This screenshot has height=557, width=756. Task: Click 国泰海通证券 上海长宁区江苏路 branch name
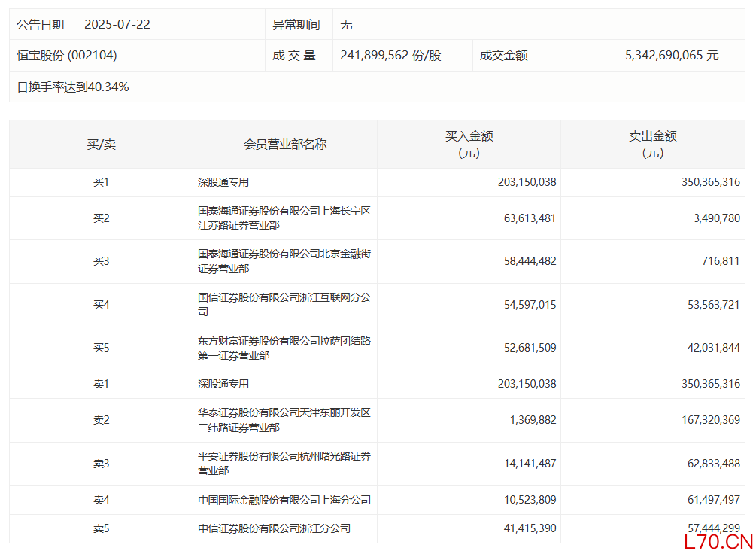point(284,218)
